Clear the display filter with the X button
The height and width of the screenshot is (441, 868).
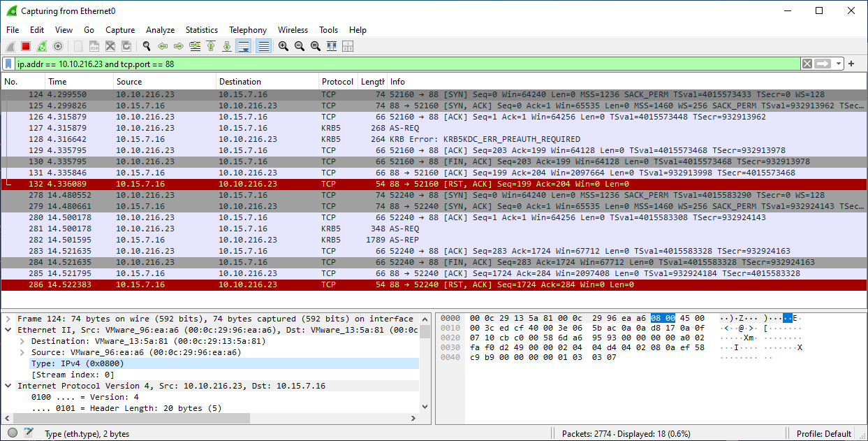807,64
